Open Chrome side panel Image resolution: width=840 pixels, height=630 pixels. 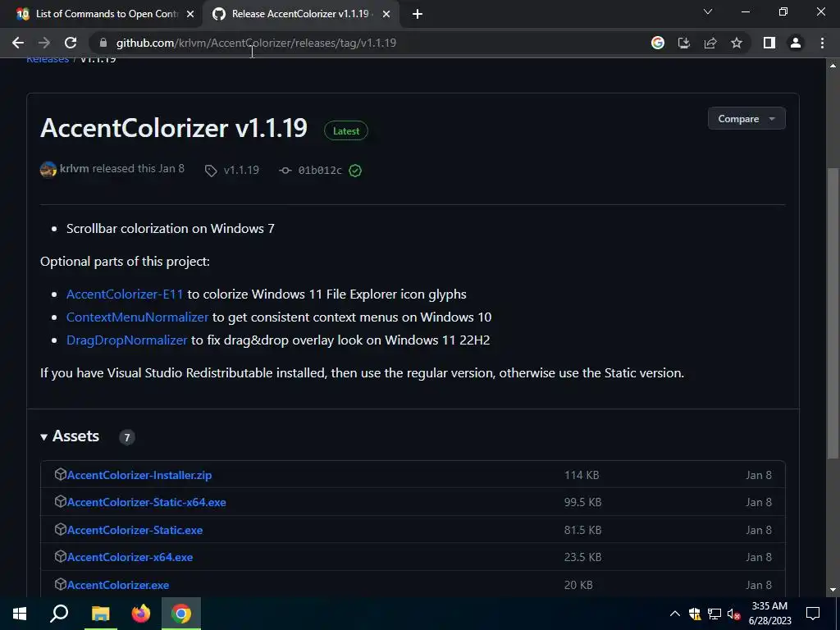(769, 43)
